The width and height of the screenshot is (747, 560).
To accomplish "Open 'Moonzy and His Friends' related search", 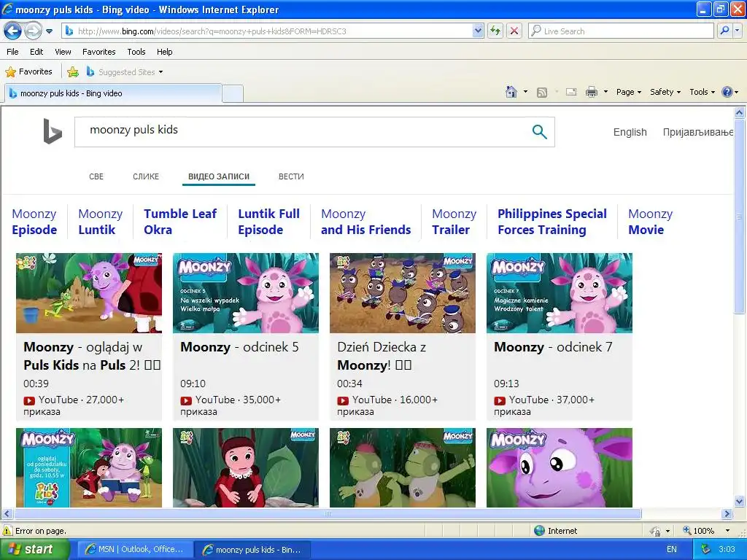I will (x=365, y=222).
